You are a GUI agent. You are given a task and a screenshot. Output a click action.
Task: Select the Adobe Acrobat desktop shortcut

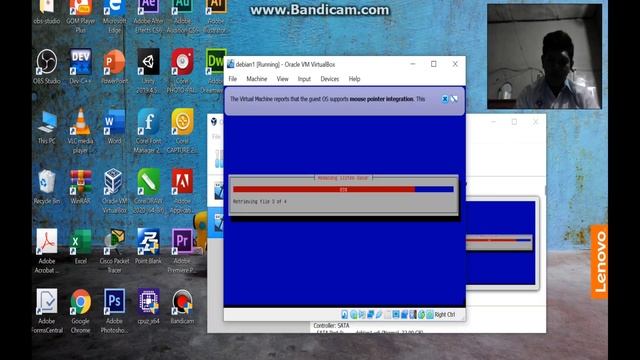[x=47, y=251]
